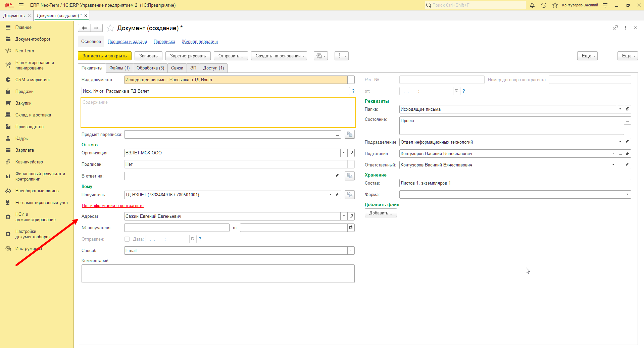Click into Содержание text area
This screenshot has height=348, width=644.
click(x=218, y=112)
